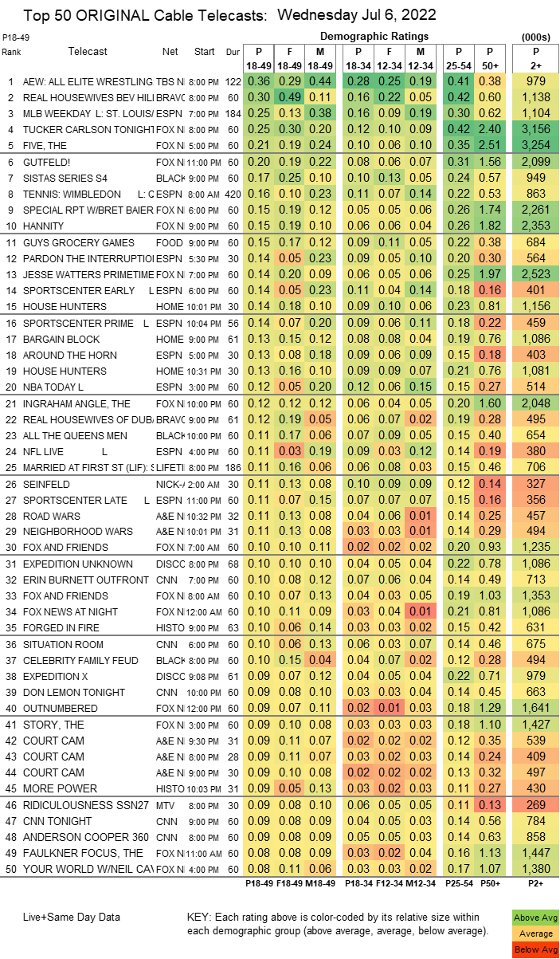
Task: Click 'NEIGHBORHOOD WARS' row title
Action: coord(77,530)
